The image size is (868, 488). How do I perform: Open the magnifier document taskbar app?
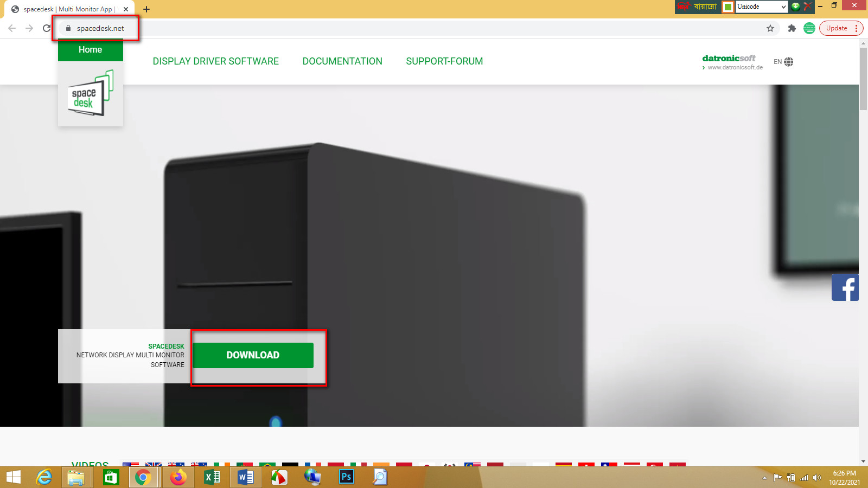pyautogui.click(x=380, y=477)
